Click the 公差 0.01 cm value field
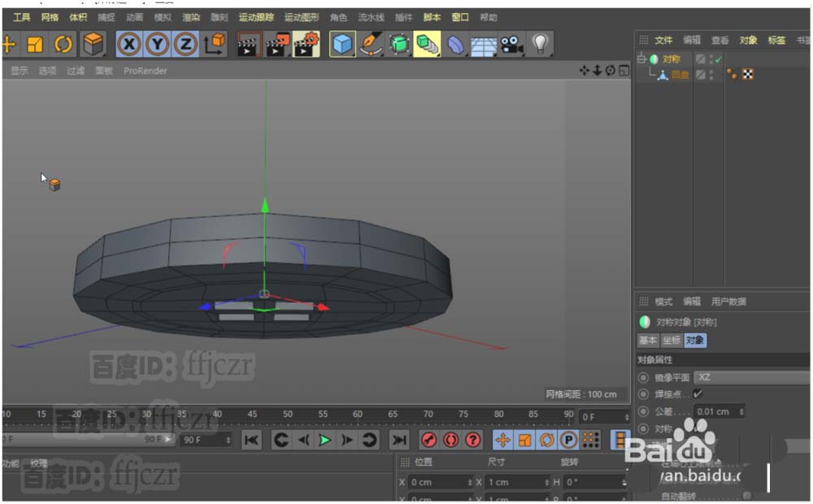The height and width of the screenshot is (504, 813). point(715,412)
